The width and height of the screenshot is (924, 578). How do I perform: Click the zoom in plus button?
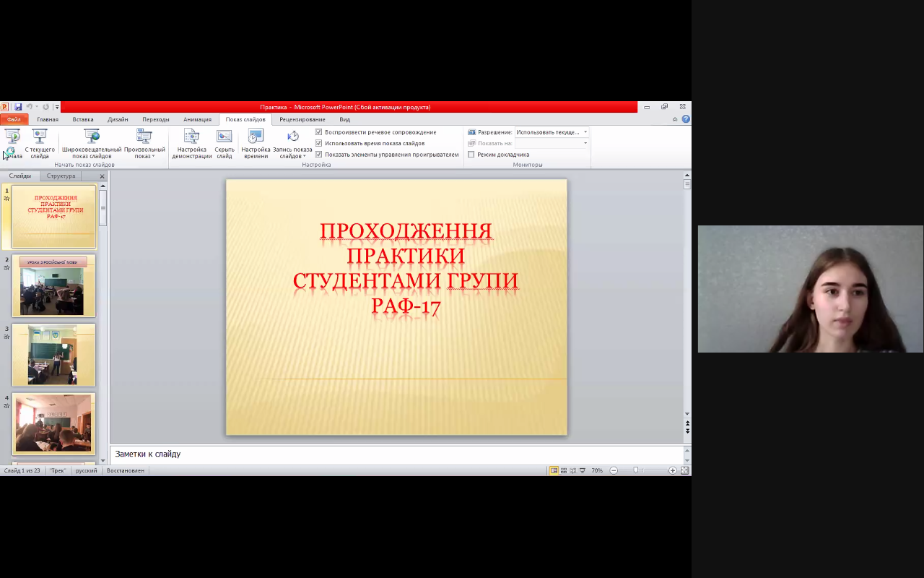point(673,470)
